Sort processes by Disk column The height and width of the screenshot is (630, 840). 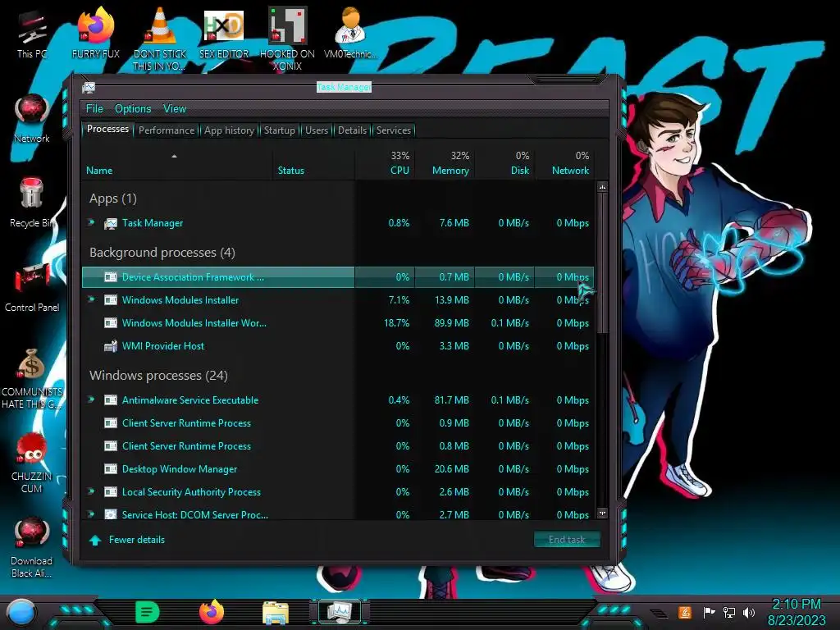pyautogui.click(x=504, y=163)
